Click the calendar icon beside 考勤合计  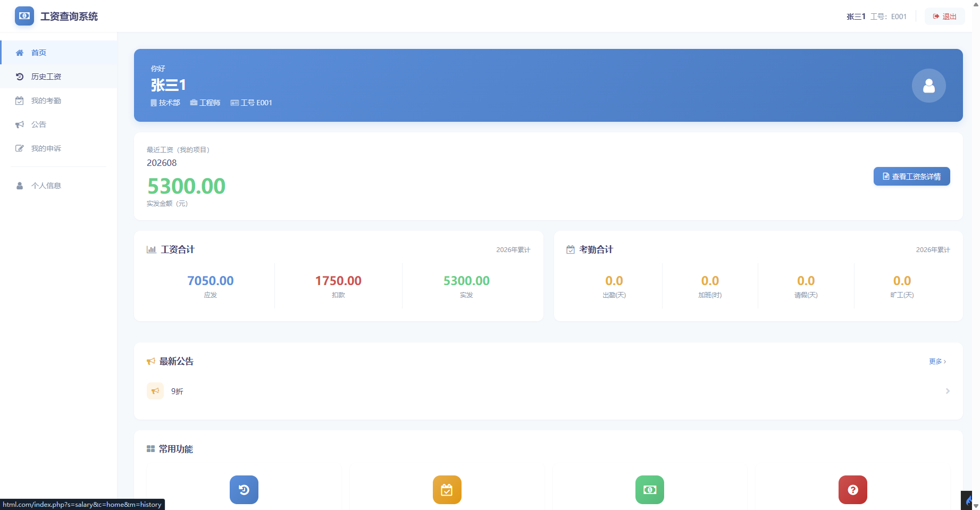(x=571, y=249)
